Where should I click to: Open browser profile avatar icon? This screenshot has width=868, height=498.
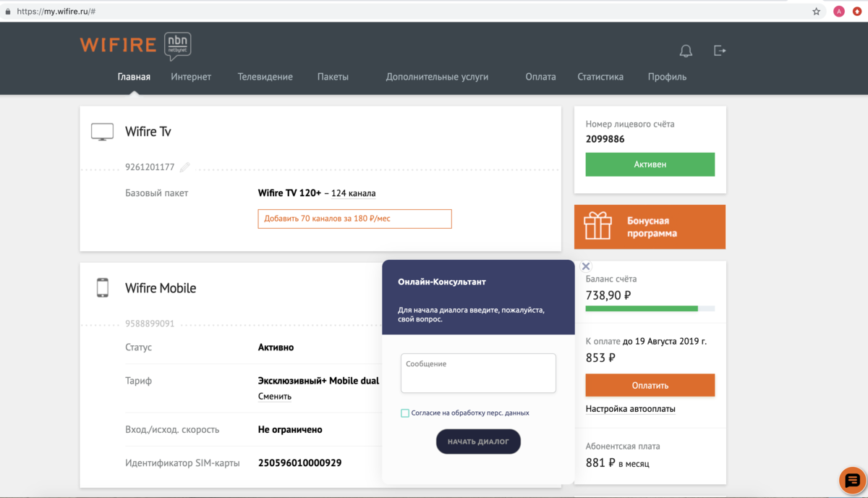[x=839, y=12]
